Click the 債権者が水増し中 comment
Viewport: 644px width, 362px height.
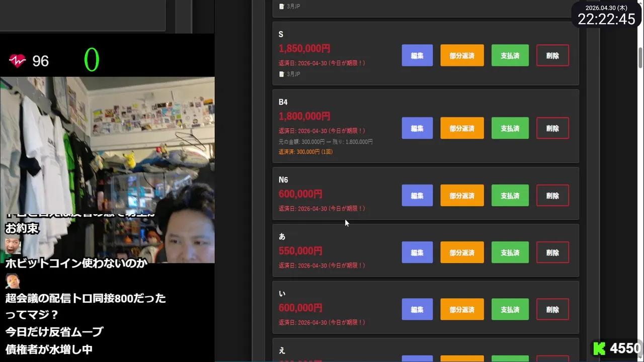(49, 349)
